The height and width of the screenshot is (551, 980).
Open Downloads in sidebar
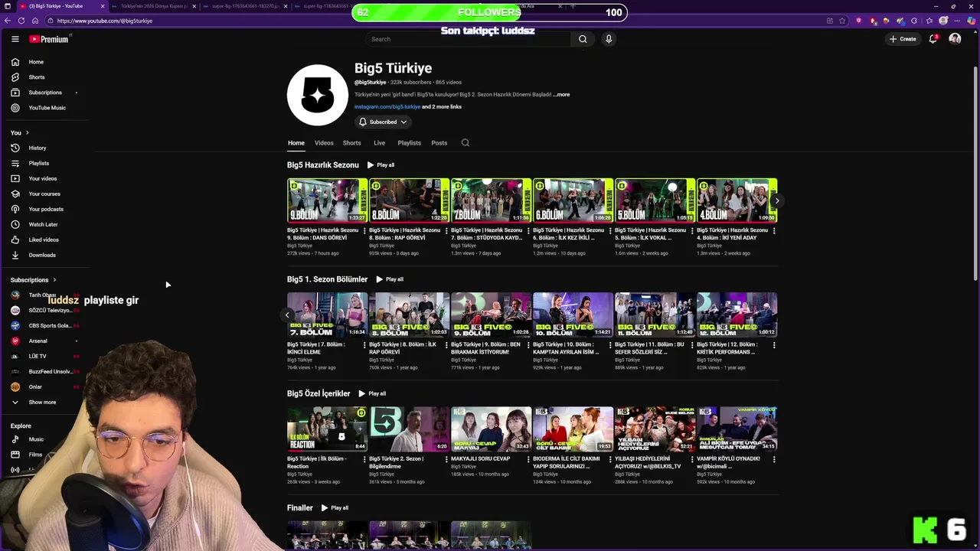click(46, 255)
